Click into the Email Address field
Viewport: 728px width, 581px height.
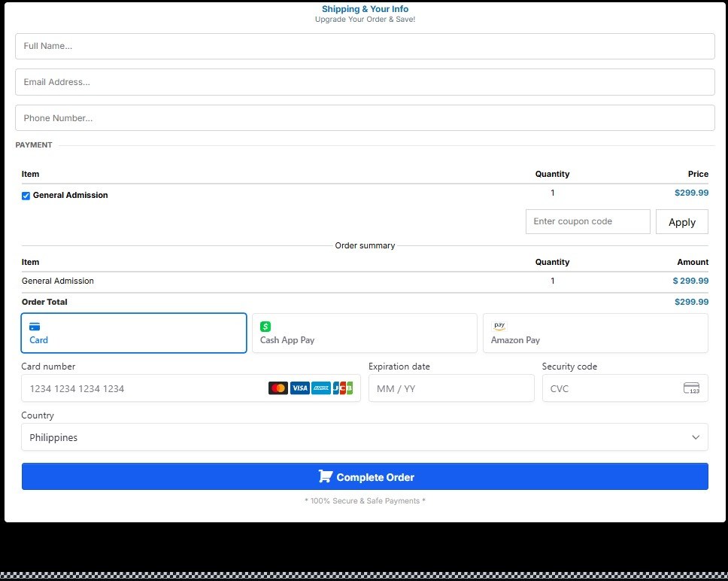[x=365, y=82]
